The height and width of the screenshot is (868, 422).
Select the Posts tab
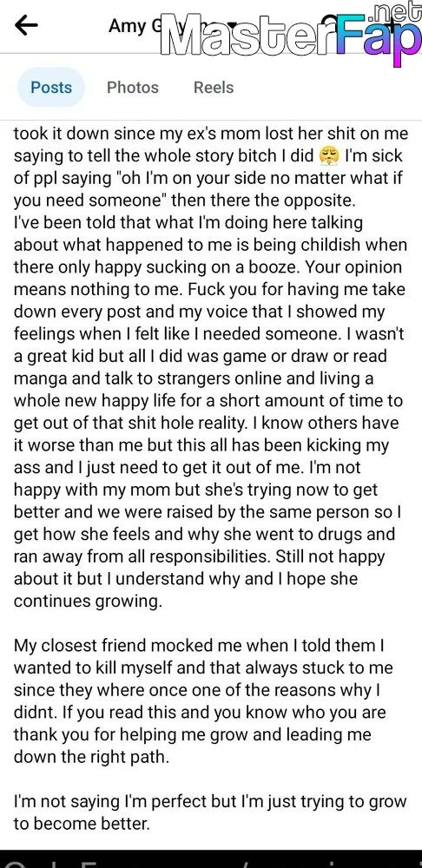pos(51,87)
